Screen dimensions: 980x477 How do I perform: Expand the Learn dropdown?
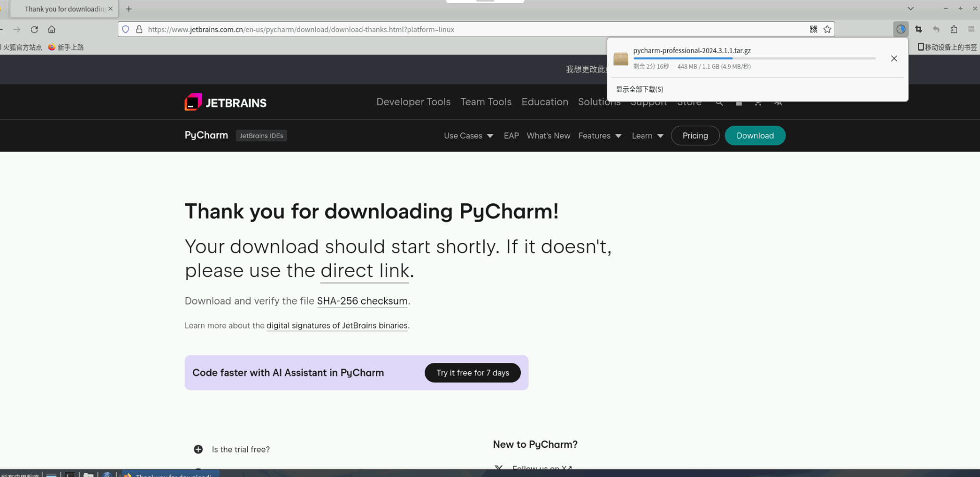click(648, 136)
